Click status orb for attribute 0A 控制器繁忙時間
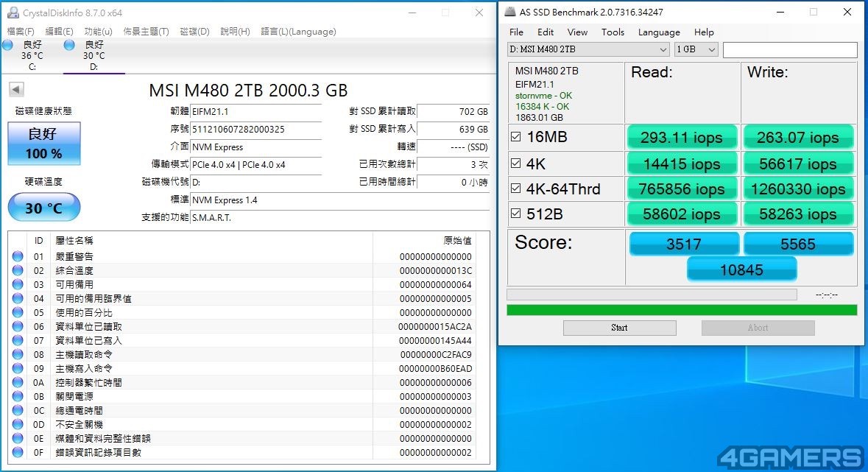This screenshot has height=472, width=868. (18, 382)
